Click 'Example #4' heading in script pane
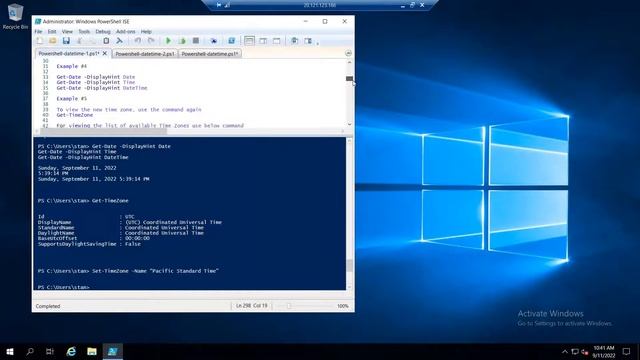 coord(71,66)
